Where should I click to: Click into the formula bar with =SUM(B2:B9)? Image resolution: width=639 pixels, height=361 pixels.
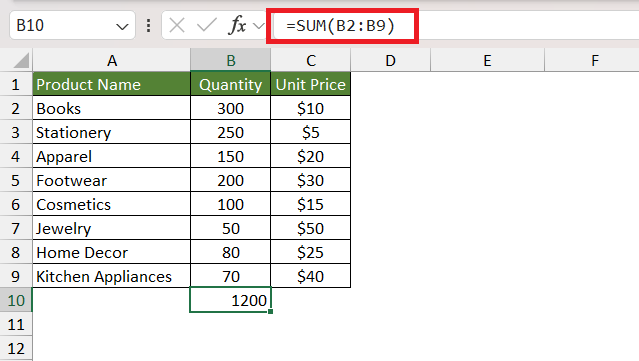coord(456,26)
